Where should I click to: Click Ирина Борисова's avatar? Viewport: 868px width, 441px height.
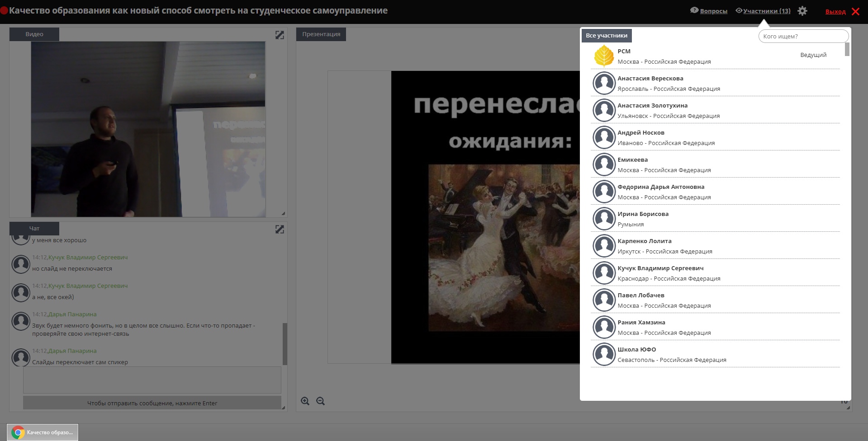(604, 219)
